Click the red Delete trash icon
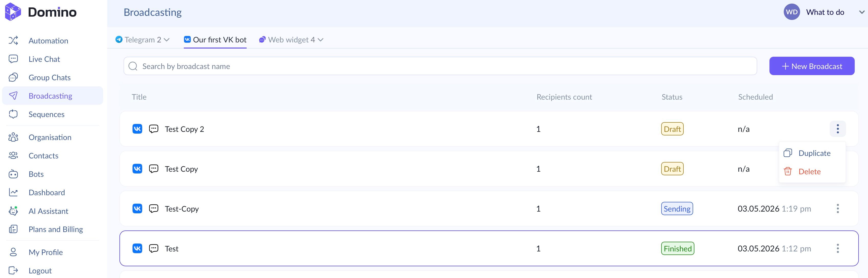This screenshot has height=278, width=868. click(788, 171)
